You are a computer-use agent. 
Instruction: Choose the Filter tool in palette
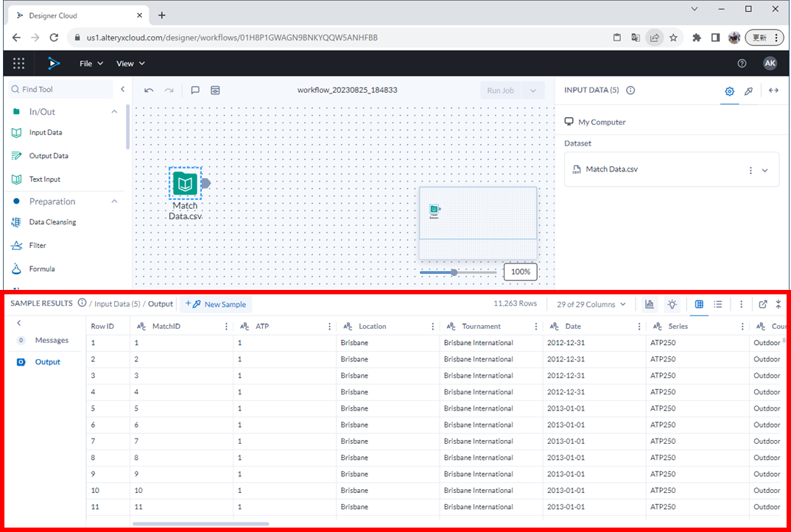(x=37, y=246)
